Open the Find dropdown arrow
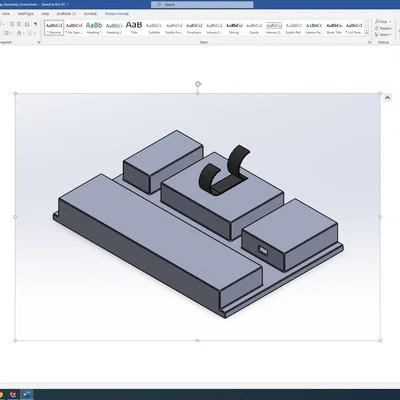Viewport: 400px width, 400px height. (390, 22)
